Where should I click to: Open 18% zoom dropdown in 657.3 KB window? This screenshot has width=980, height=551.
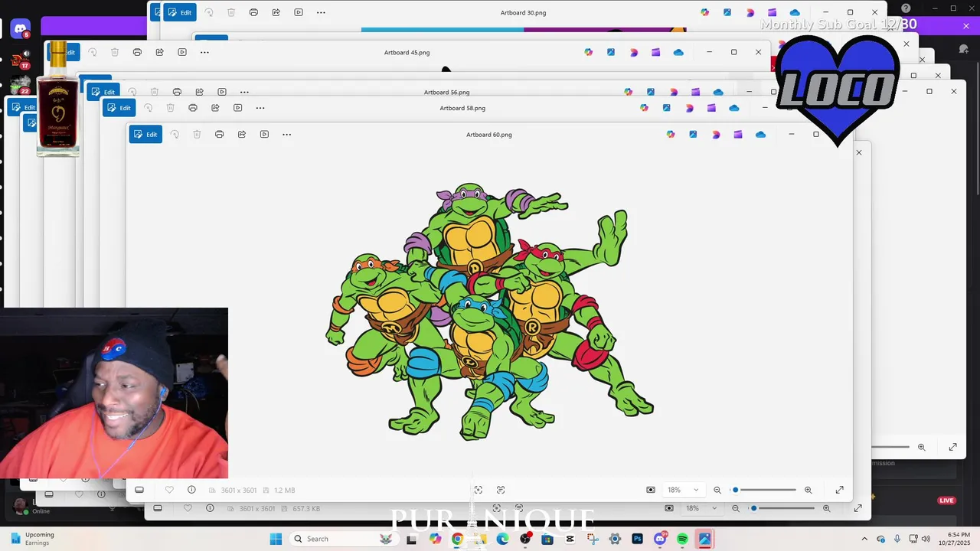pyautogui.click(x=701, y=508)
